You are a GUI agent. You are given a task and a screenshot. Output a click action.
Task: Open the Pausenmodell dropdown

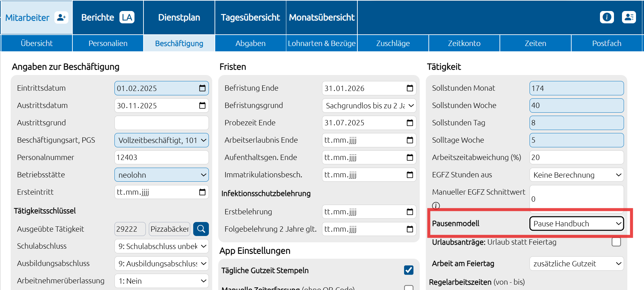tap(576, 224)
